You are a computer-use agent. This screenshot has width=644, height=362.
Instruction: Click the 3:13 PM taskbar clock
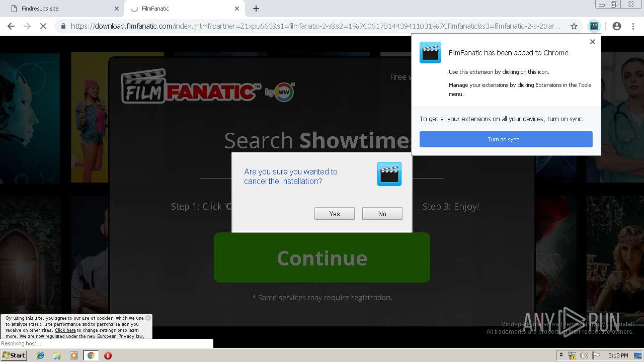[618, 355]
